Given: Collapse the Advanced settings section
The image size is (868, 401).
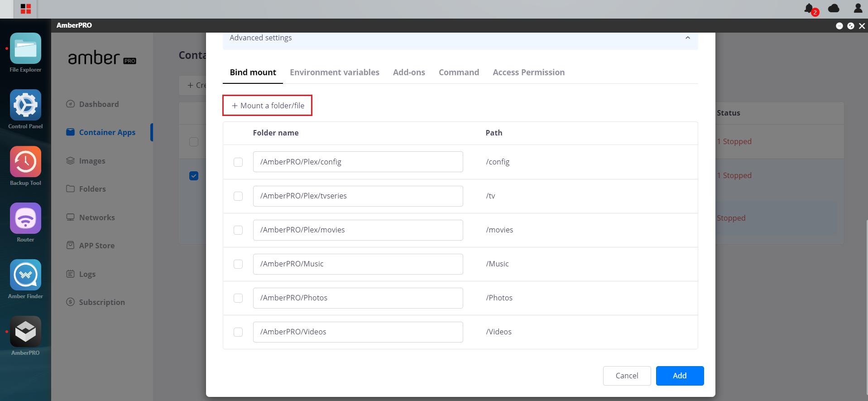Looking at the screenshot, I should [x=687, y=38].
